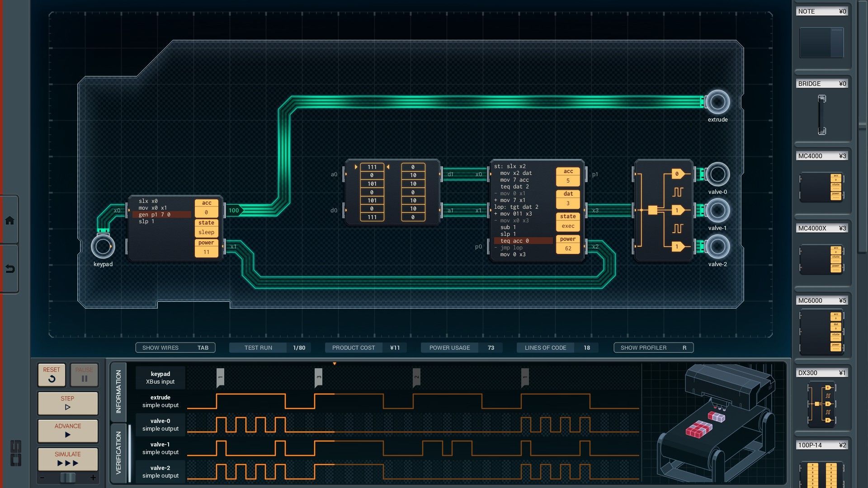Toggle Show Profiler overlay
This screenshot has width=868, height=488.
[x=653, y=347]
